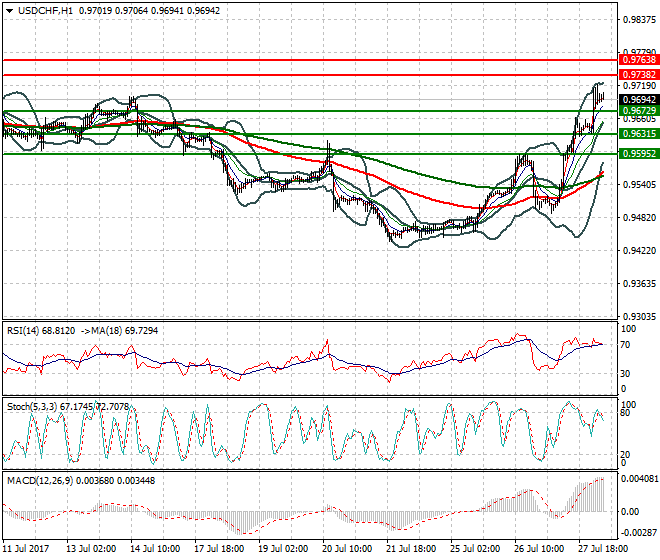Click the RSI(14) 68.8120 indicator label
Screen dimensions: 660x560
(x=41, y=331)
